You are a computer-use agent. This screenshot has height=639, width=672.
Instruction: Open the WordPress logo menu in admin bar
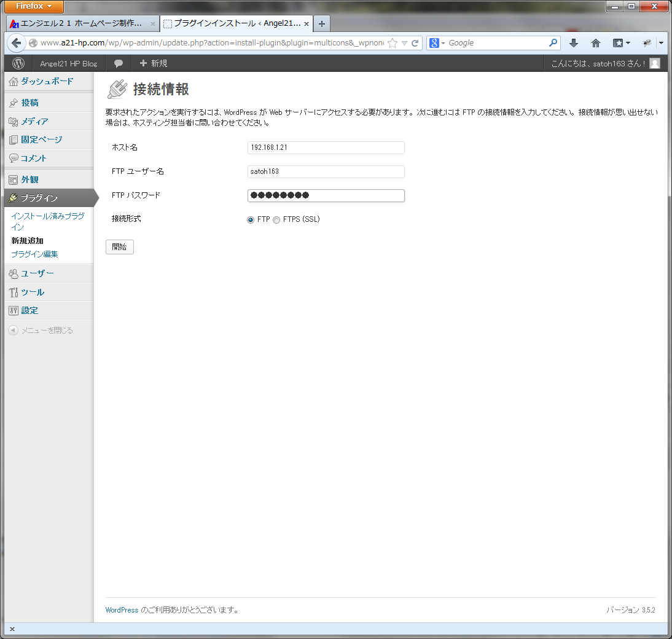[x=18, y=63]
